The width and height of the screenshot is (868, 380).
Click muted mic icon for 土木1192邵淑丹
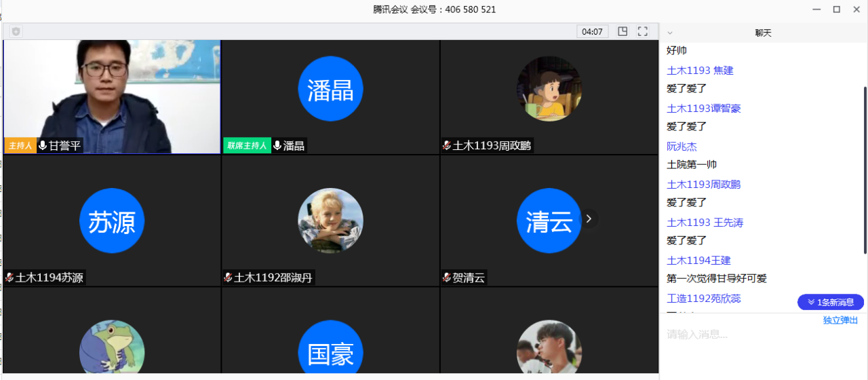tap(228, 278)
